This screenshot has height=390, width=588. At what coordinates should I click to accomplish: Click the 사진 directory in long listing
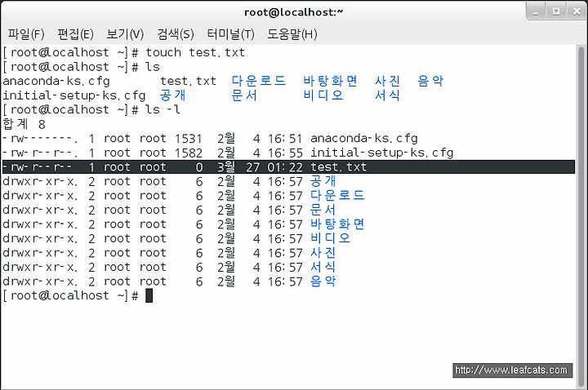(323, 253)
